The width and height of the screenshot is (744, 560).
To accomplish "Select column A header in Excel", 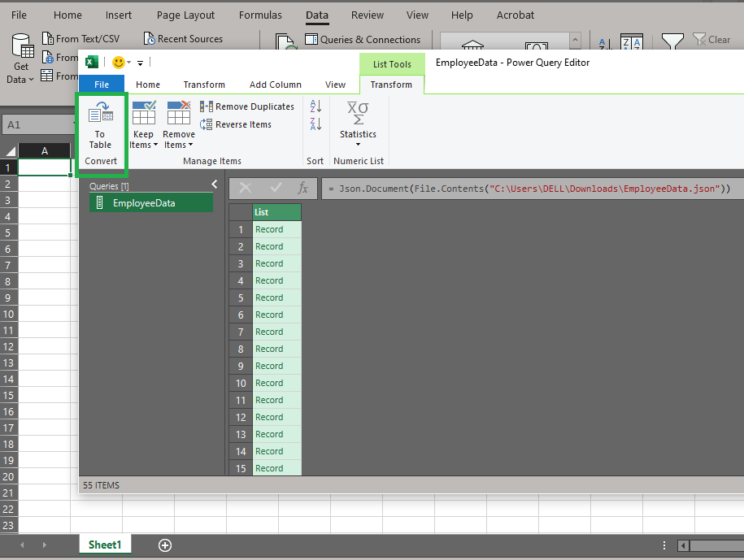I will (x=44, y=151).
